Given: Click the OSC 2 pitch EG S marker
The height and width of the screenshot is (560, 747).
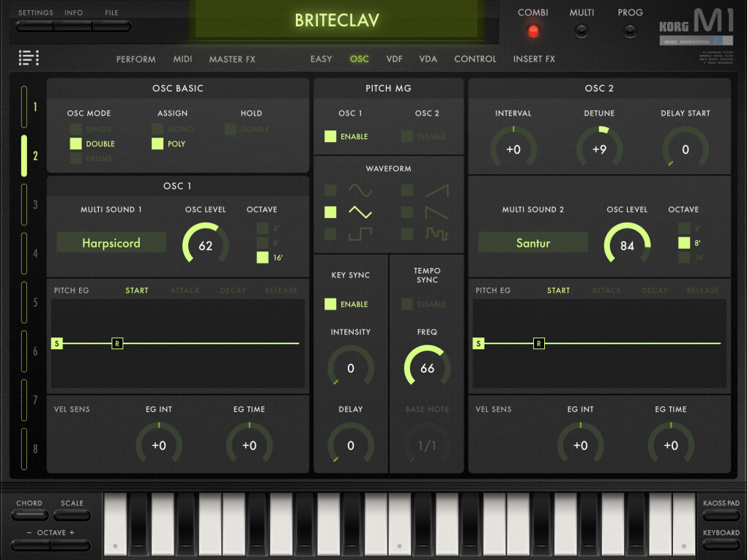Looking at the screenshot, I should point(478,343).
